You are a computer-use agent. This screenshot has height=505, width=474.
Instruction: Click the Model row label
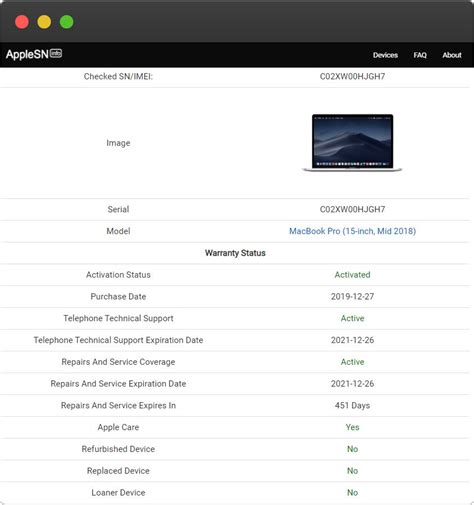point(118,231)
